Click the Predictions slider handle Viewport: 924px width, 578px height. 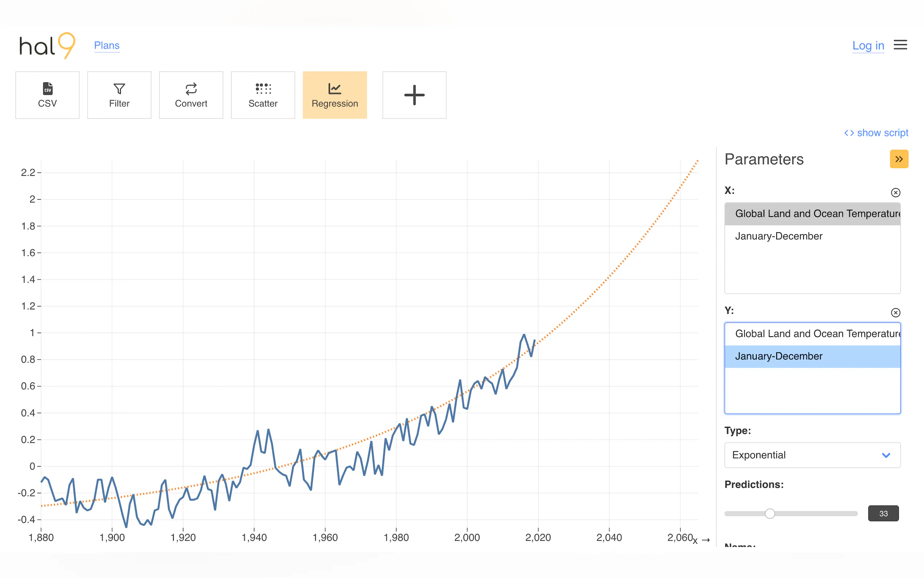pos(770,514)
